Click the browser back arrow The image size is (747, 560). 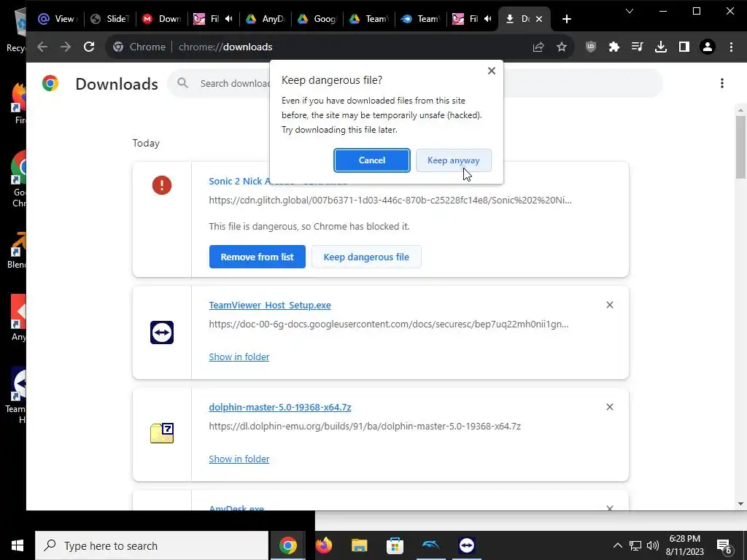(x=42, y=47)
